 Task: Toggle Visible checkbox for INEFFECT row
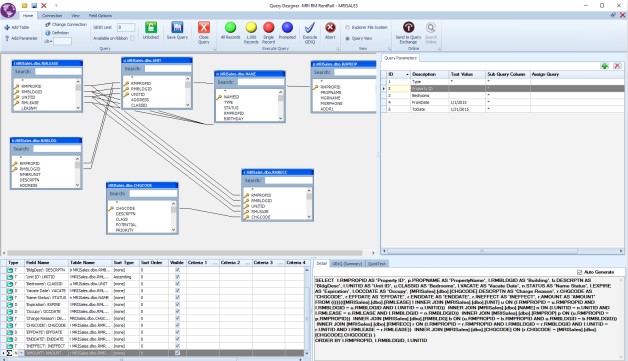177,346
